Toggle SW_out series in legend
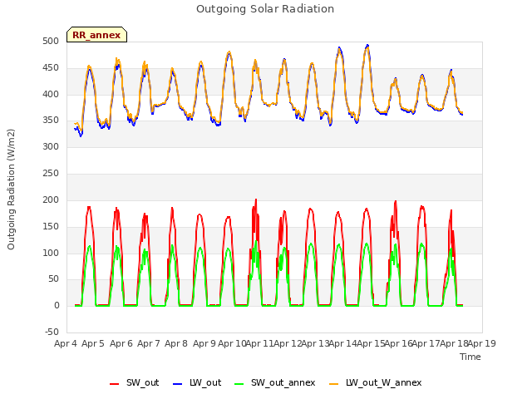This screenshot has height=399, width=532. (135, 382)
